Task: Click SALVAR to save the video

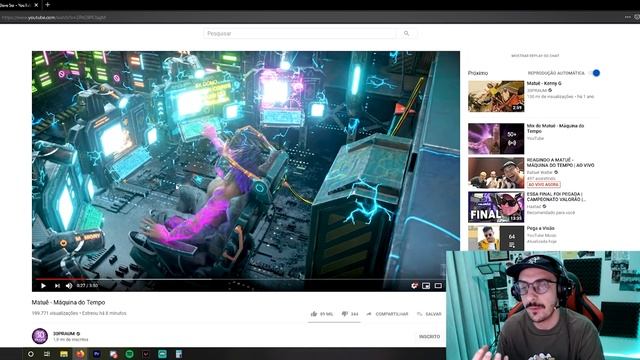Action: tap(429, 314)
